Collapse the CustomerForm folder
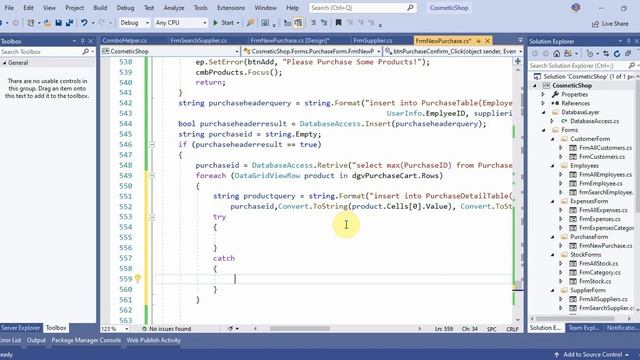640x360 pixels. pyautogui.click(x=553, y=139)
